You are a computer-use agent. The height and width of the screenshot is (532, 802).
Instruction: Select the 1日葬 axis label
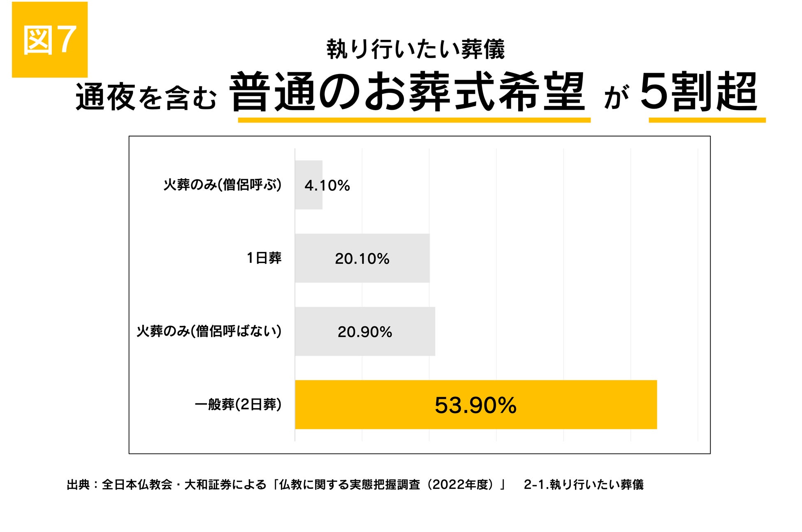[x=264, y=258]
